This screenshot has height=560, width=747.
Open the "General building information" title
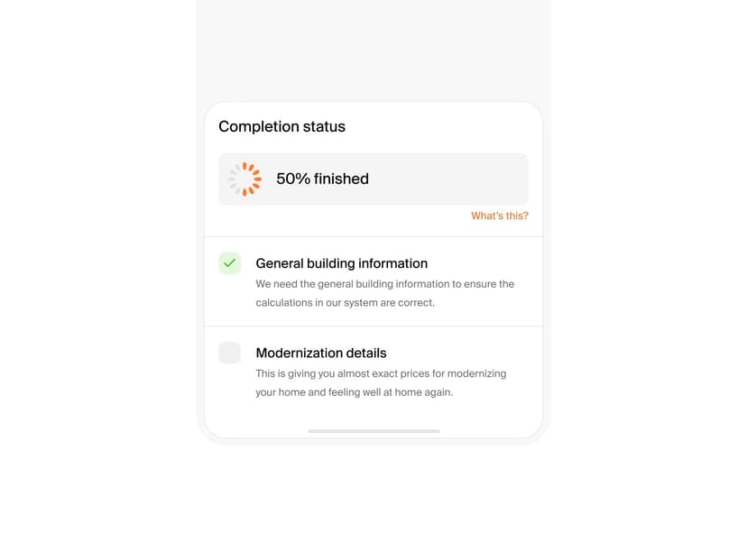[341, 263]
